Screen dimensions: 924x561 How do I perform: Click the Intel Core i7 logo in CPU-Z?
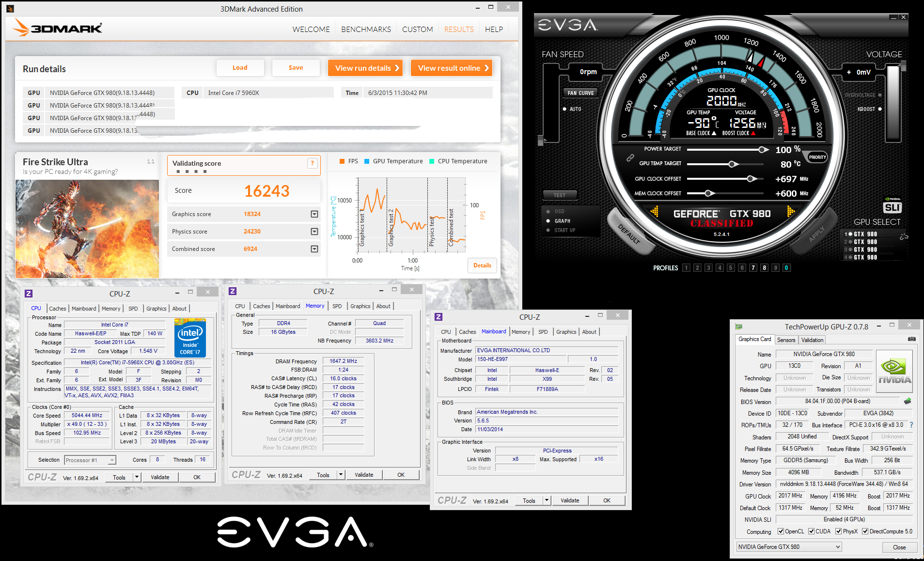190,338
